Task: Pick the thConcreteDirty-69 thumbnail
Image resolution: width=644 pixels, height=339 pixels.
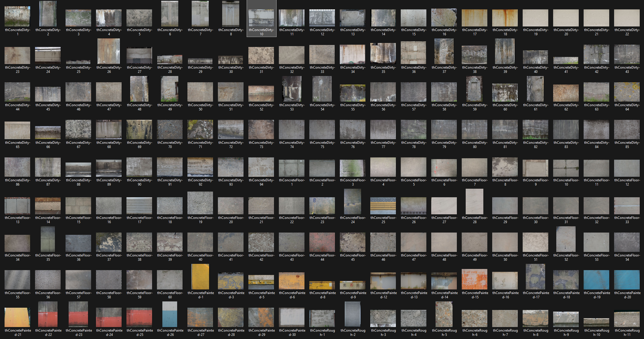Action: coord(139,130)
